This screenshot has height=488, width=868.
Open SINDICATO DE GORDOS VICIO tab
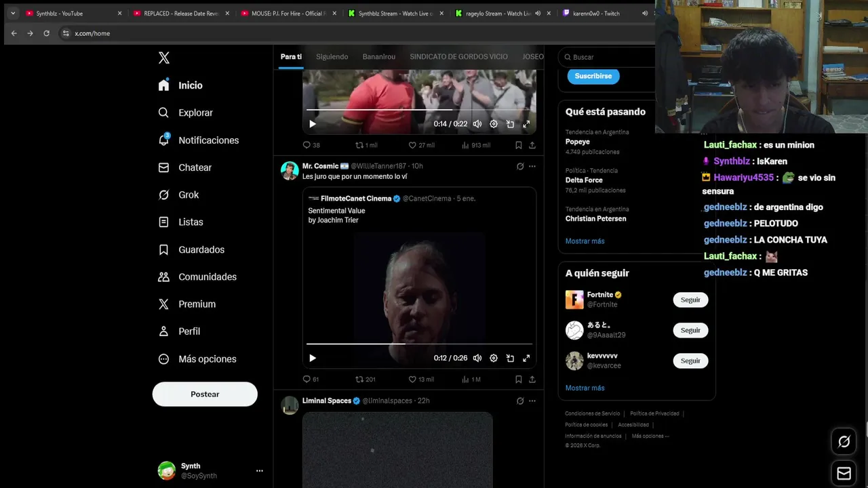458,57
